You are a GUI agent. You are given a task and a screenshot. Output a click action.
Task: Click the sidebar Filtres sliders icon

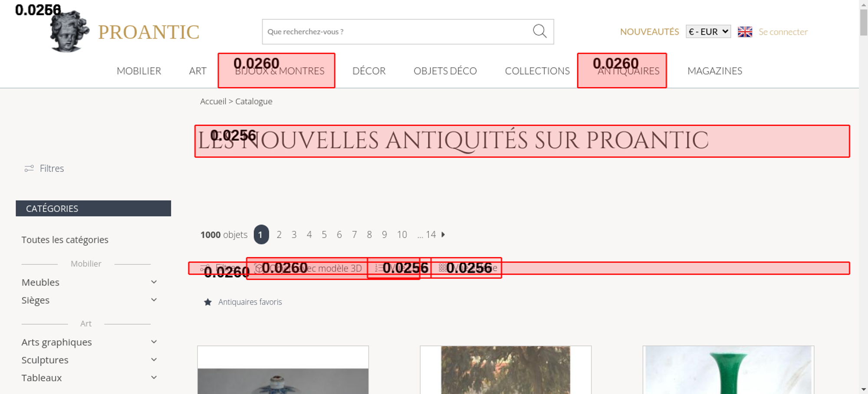[29, 168]
